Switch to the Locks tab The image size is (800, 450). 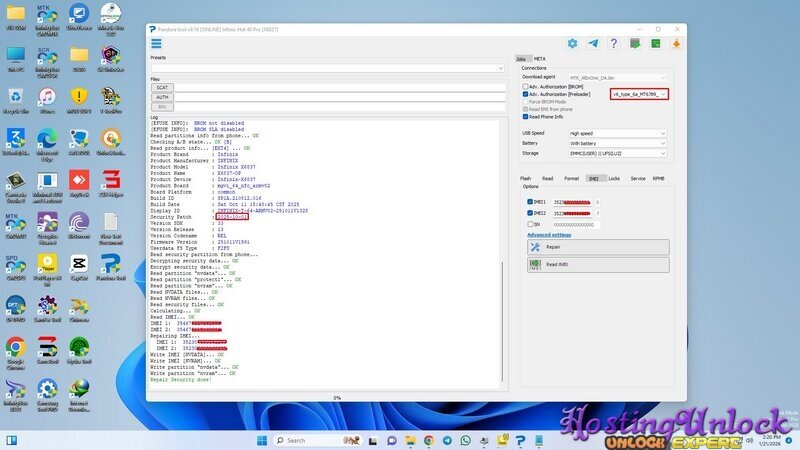[x=614, y=178]
